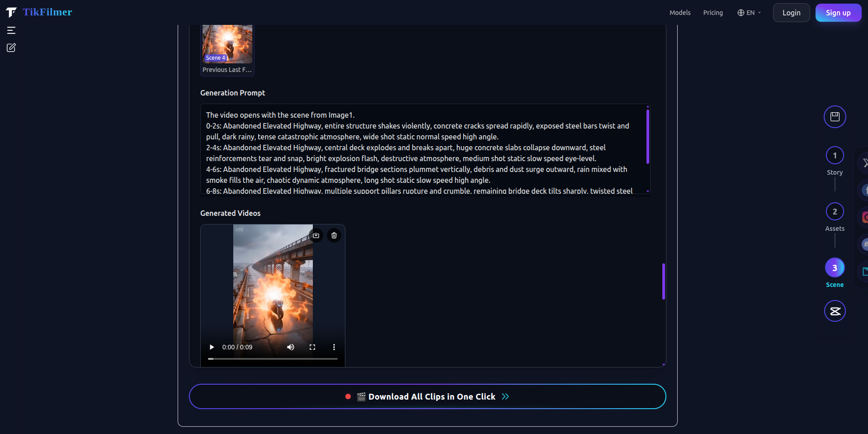This screenshot has height=434, width=868.
Task: Expand the Previous Last Frame thumbnail label
Action: point(226,70)
